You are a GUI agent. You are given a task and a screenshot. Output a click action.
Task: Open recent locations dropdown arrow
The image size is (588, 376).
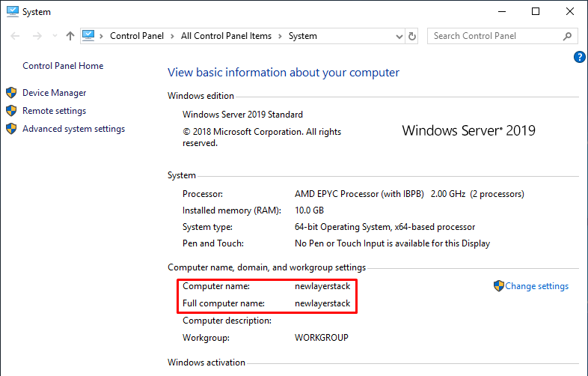pyautogui.click(x=55, y=36)
